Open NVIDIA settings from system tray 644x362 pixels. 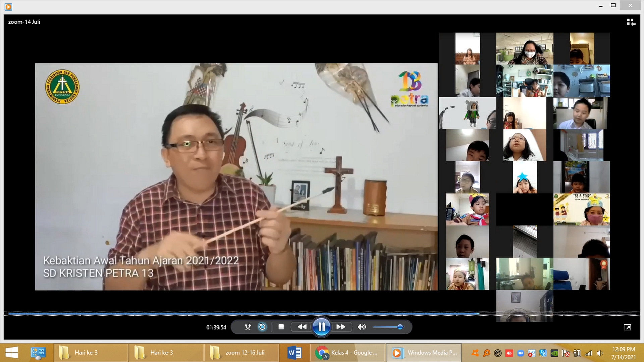554,353
